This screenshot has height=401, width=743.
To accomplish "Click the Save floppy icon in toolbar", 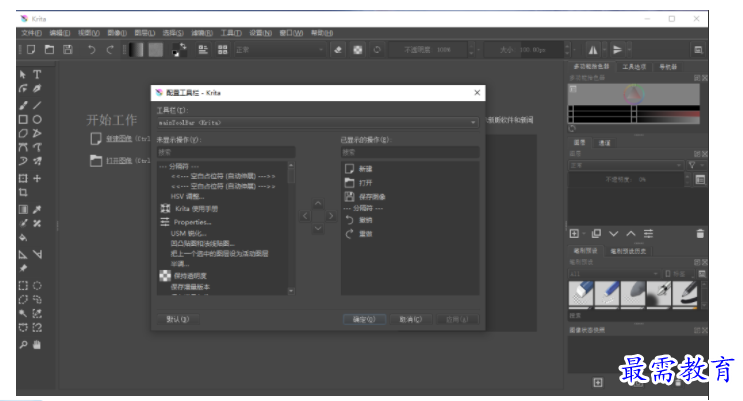I will click(x=68, y=49).
